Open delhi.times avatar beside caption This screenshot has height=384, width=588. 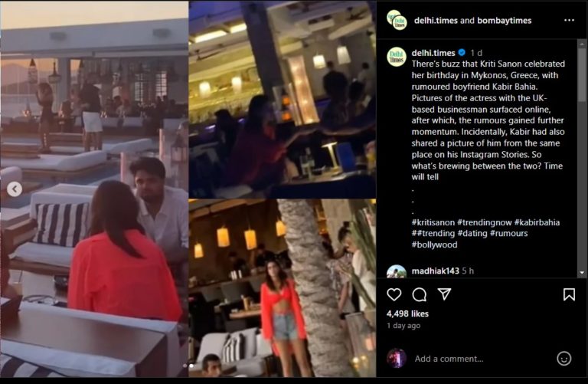click(x=397, y=57)
